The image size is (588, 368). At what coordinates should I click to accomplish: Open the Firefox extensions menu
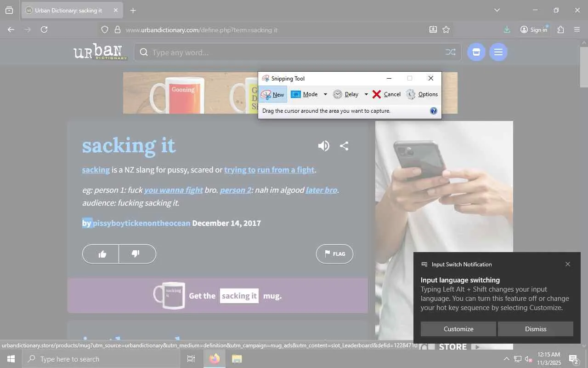pyautogui.click(x=560, y=29)
